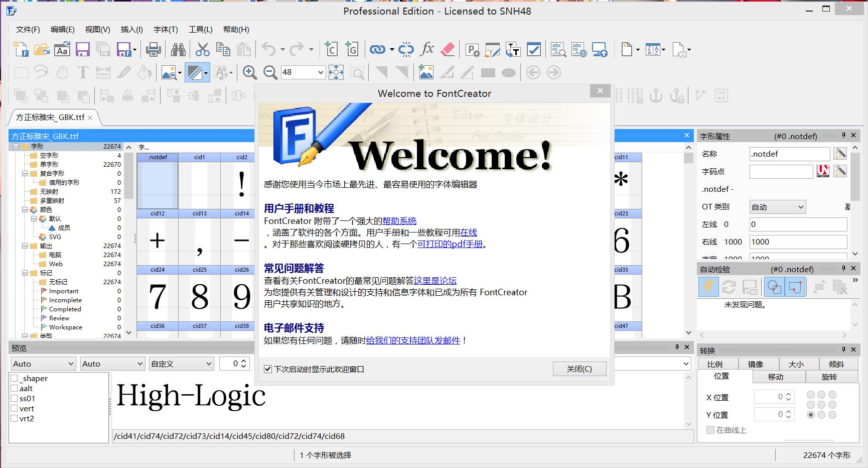Open the 字体(T) menu
The height and width of the screenshot is (468, 868).
coord(166,30)
